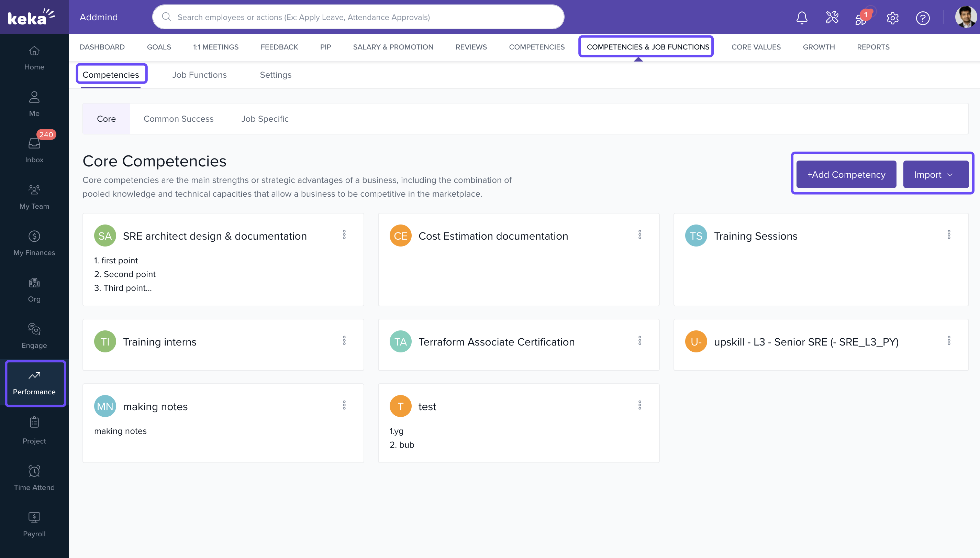Open the user profile avatar
Viewport: 980px width, 558px height.
(x=966, y=17)
